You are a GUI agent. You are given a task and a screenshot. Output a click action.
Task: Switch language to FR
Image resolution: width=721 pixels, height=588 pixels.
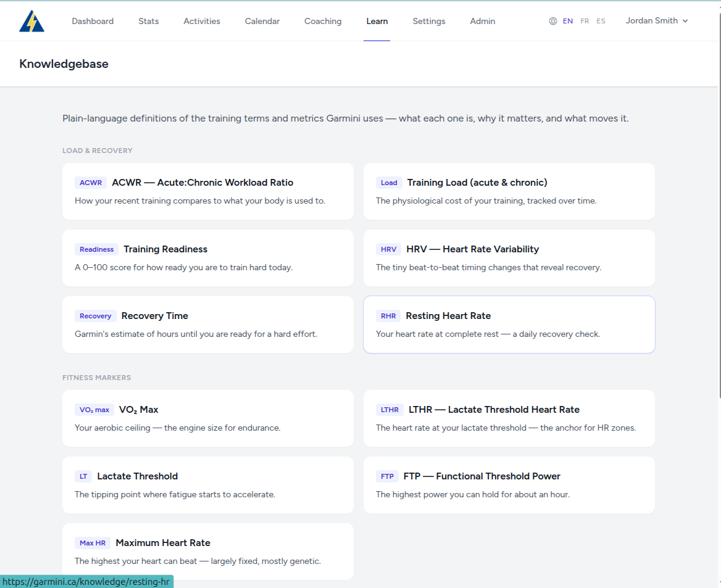585,21
